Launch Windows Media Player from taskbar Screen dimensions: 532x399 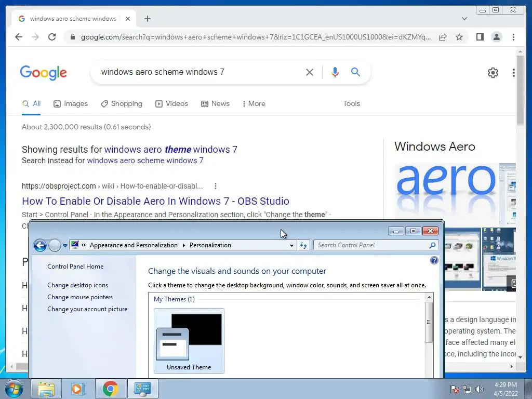[77, 389]
